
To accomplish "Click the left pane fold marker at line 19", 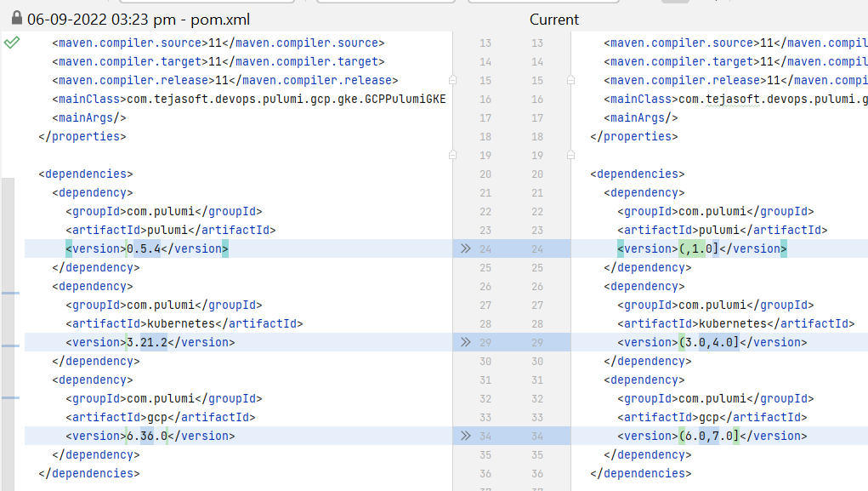I will [453, 155].
